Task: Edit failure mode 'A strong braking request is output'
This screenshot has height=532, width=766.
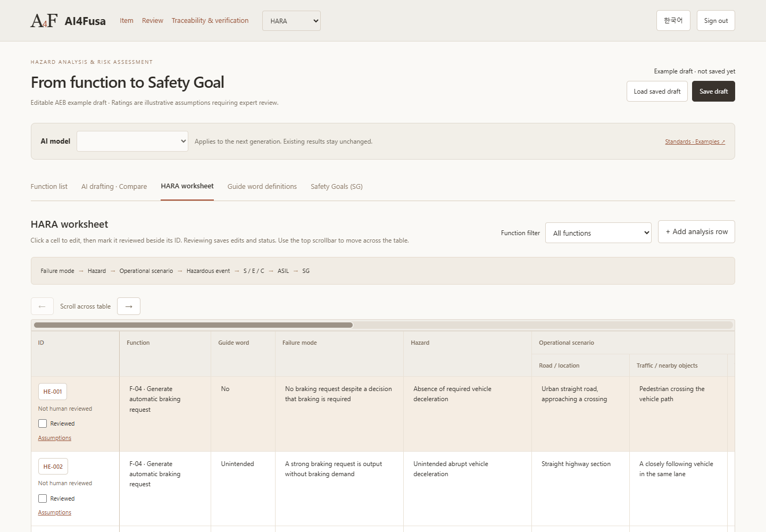Action: (339, 489)
